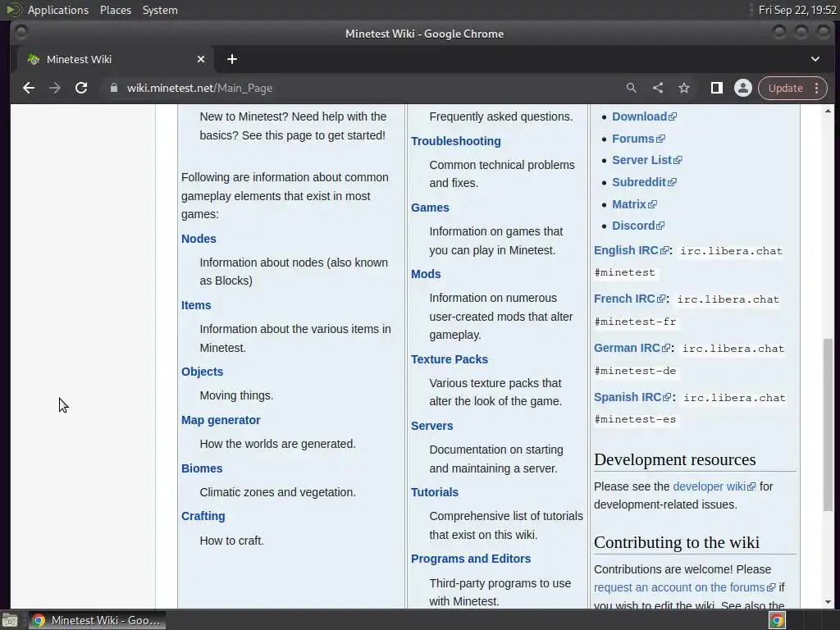Open a new browser tab
This screenshot has height=630, width=840.
[232, 59]
